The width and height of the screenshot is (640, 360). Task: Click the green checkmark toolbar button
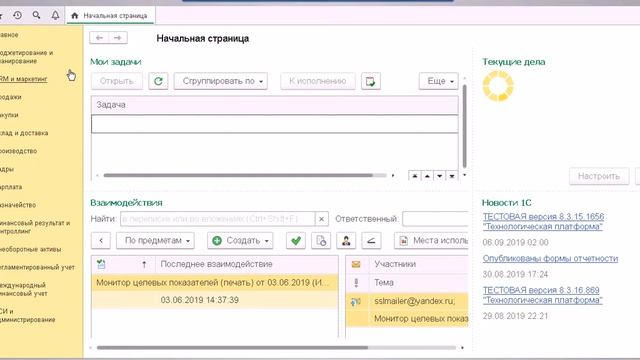pos(296,240)
